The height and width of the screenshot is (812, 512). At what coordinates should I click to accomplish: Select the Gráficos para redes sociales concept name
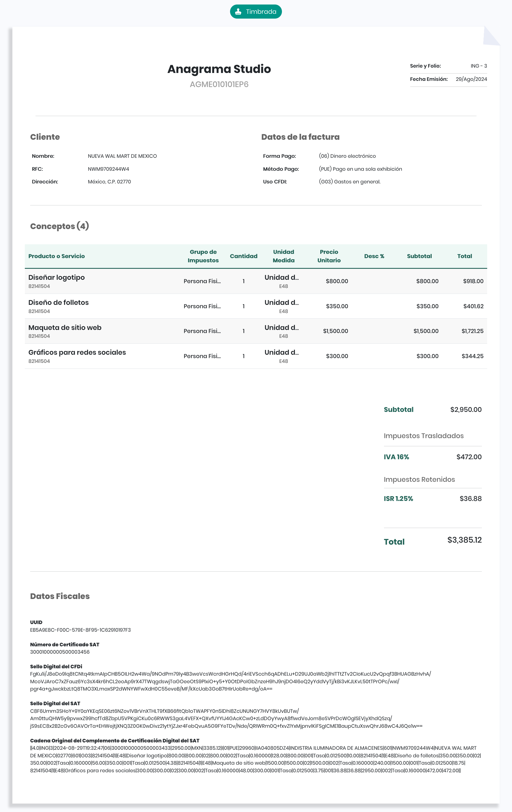[x=77, y=352]
